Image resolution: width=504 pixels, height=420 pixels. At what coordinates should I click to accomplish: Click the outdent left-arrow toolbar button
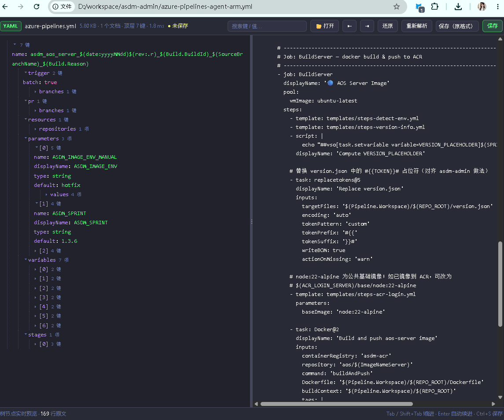[x=349, y=26]
